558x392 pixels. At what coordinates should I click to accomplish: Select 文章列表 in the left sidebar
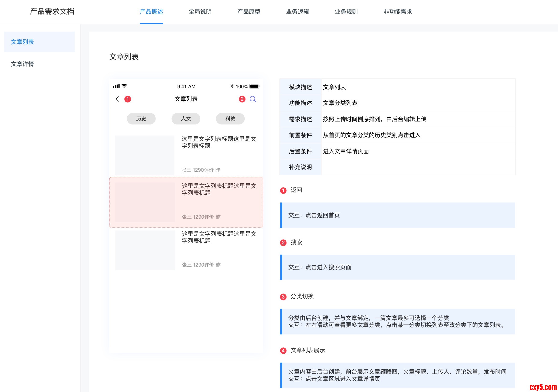22,42
